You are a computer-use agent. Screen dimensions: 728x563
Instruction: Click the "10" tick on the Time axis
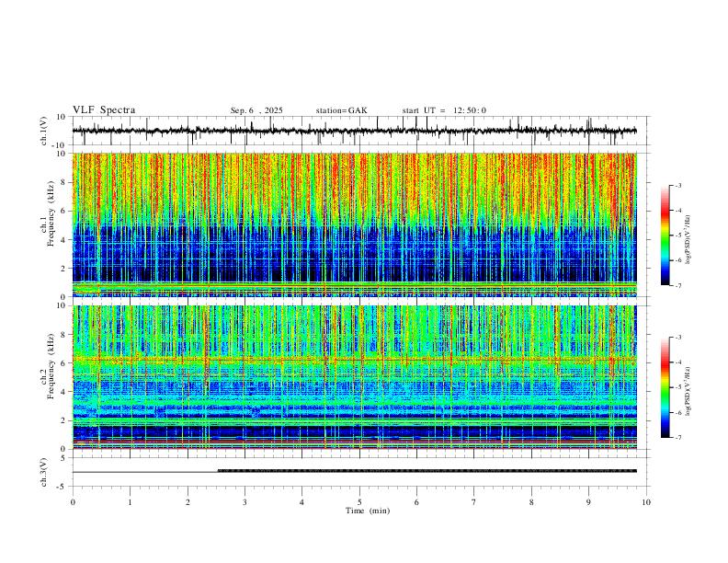pos(646,502)
